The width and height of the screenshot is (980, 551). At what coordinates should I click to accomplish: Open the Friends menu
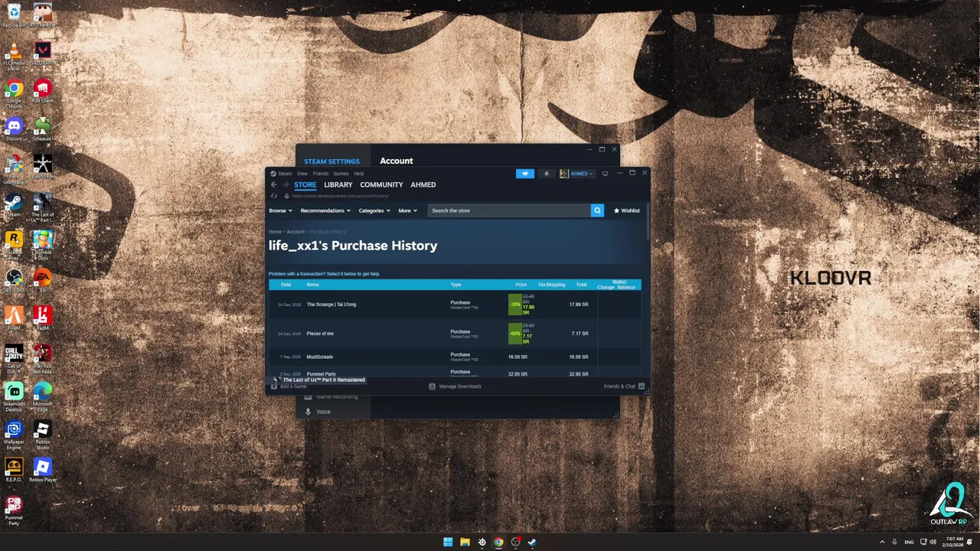click(x=321, y=174)
